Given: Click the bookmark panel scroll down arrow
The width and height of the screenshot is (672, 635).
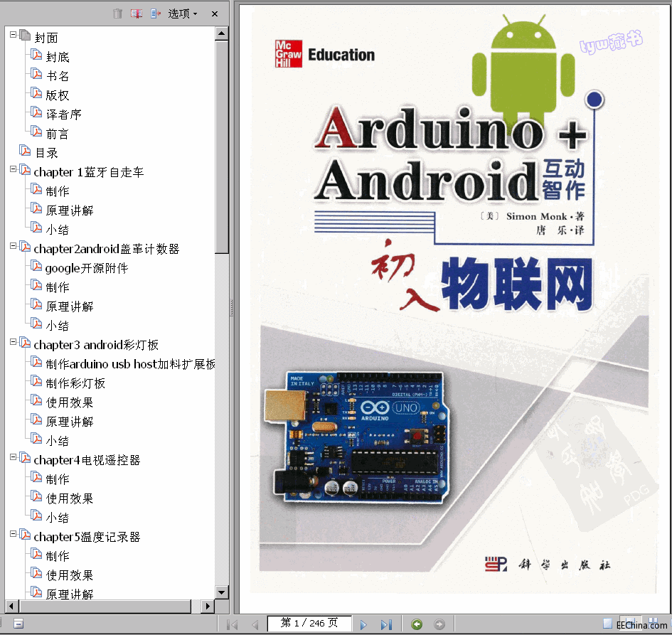Looking at the screenshot, I should [x=222, y=592].
